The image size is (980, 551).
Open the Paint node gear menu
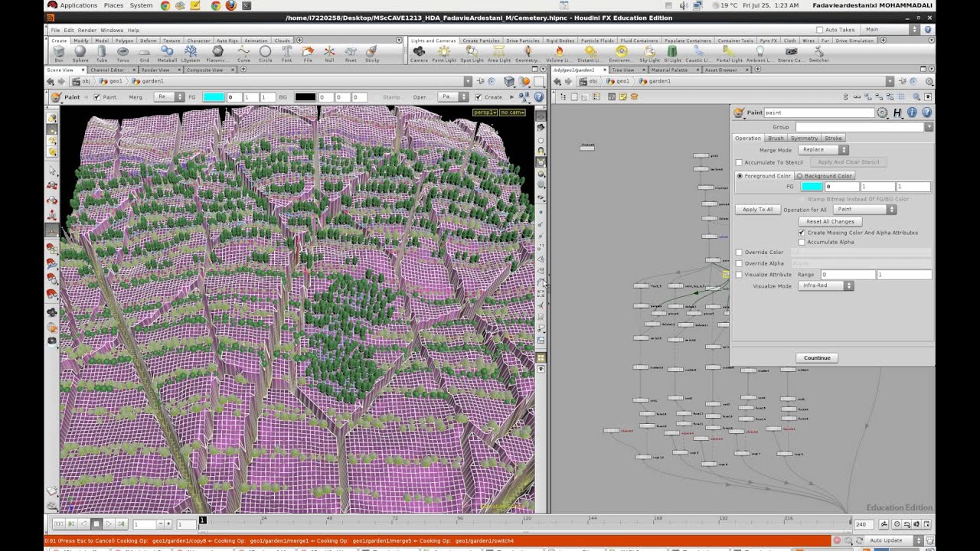883,112
